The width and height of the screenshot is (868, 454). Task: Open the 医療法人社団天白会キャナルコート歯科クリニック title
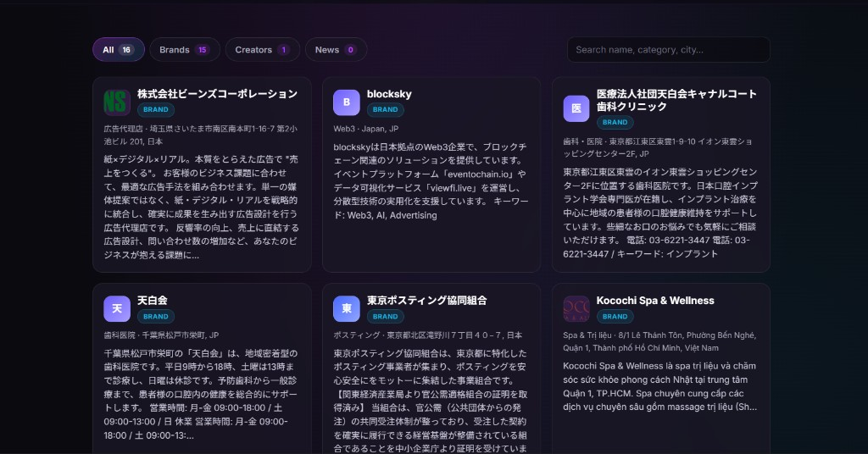pos(676,100)
